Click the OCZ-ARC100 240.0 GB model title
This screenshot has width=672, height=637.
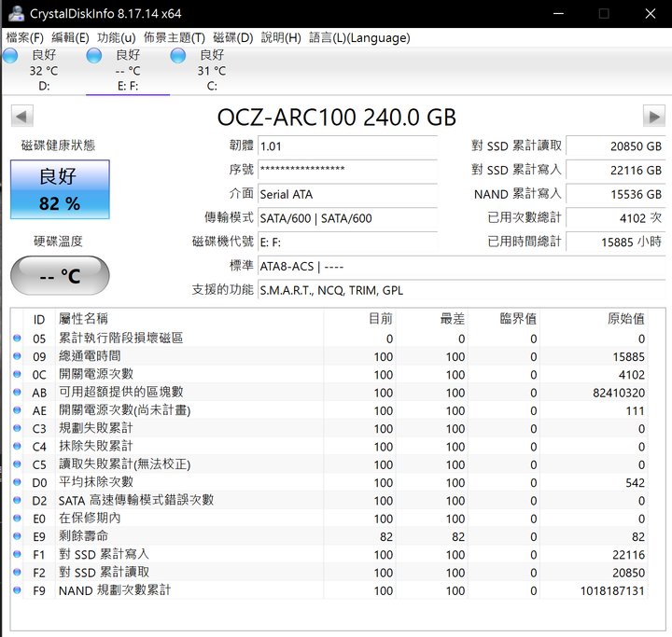[336, 117]
